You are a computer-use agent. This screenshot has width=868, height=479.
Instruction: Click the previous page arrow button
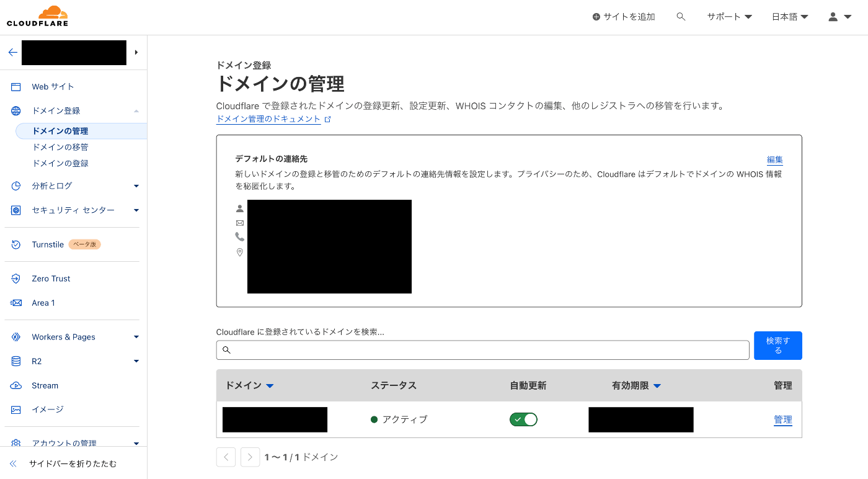point(226,457)
